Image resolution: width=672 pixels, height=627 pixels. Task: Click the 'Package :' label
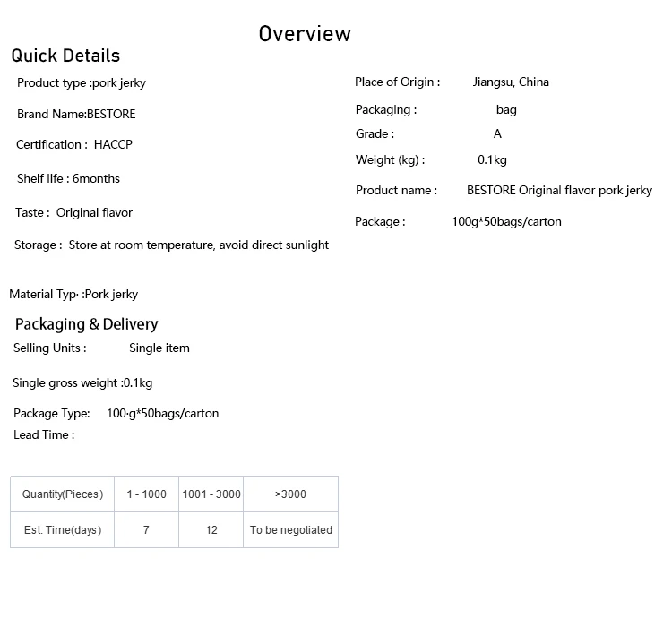click(380, 221)
